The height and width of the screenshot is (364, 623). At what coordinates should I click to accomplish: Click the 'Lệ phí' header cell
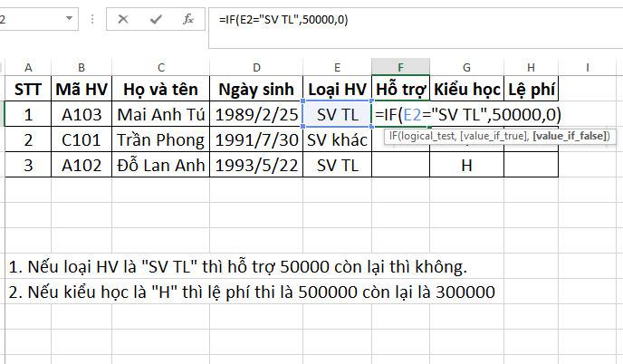tap(531, 89)
